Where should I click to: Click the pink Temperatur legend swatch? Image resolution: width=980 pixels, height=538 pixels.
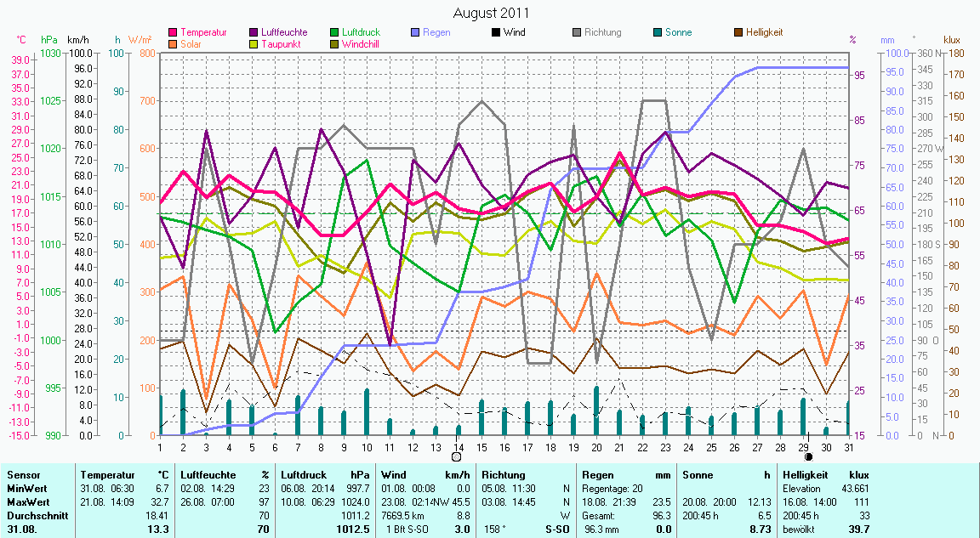[x=174, y=33]
